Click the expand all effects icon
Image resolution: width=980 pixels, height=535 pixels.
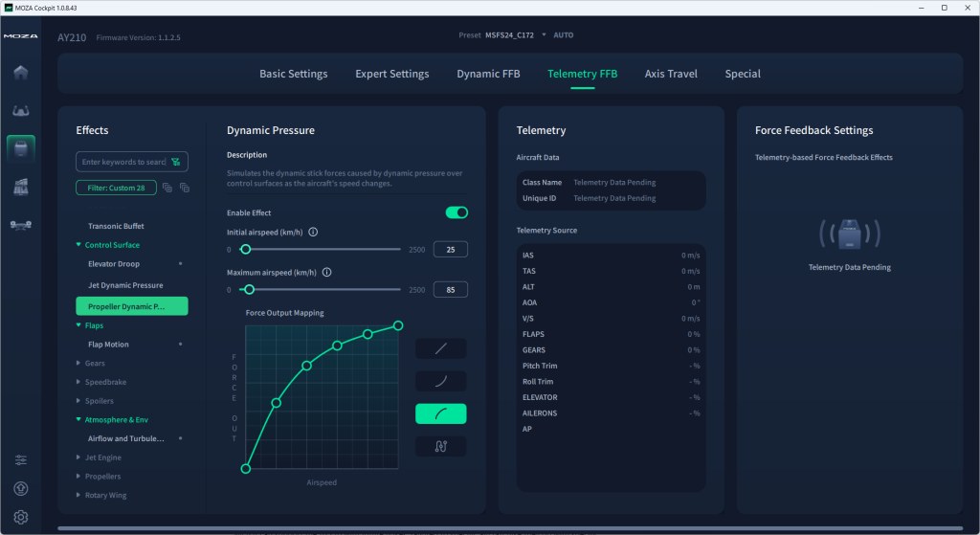click(x=167, y=188)
